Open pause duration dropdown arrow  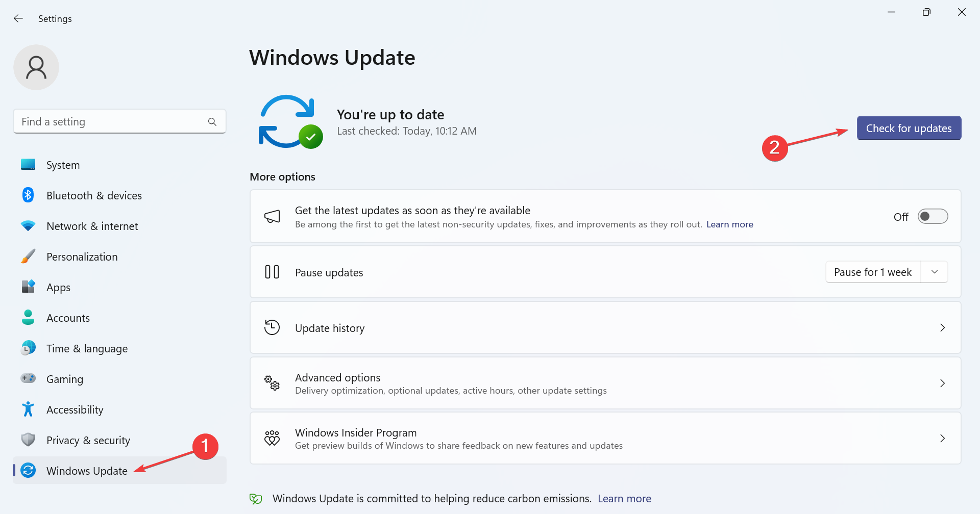[x=935, y=272]
